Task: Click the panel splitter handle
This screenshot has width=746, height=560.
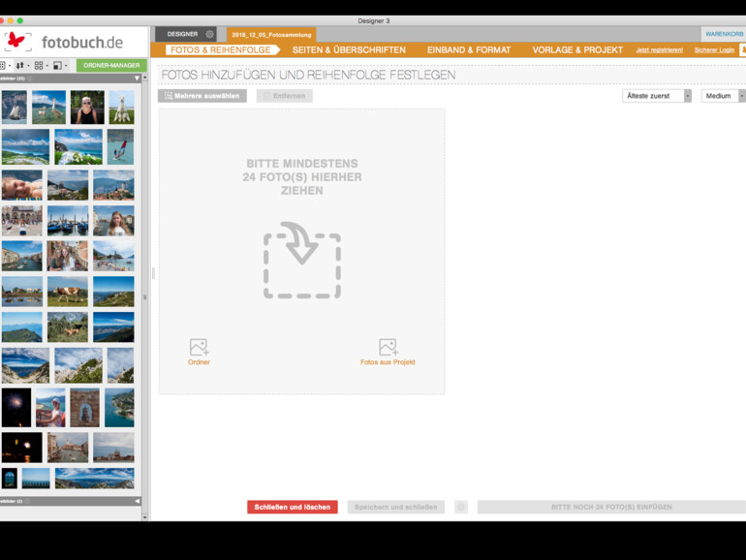Action: point(153,273)
